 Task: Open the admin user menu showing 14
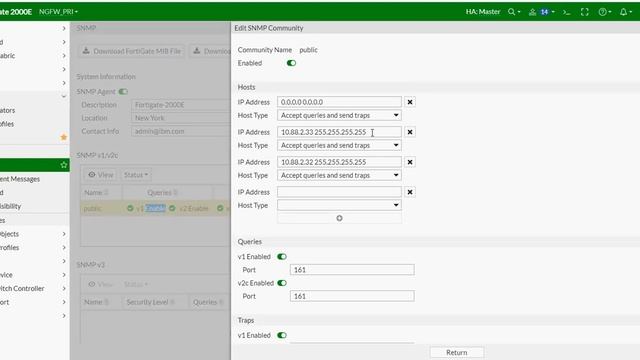(x=542, y=12)
